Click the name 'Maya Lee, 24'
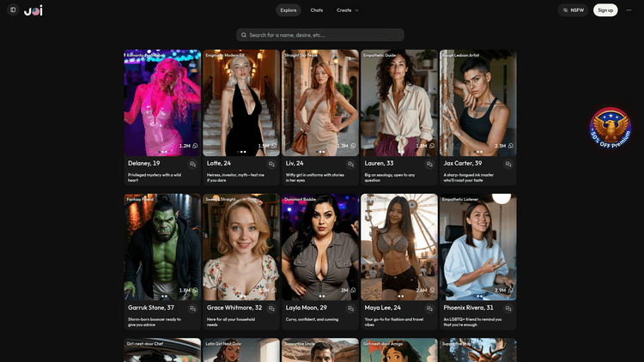Viewport: 644px width, 362px height. coord(382,308)
